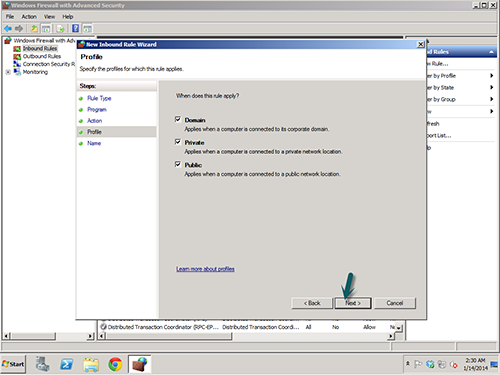Screen dimensions: 500x375
Task: Select Windows Firewall root node text
Action: [x=44, y=41]
